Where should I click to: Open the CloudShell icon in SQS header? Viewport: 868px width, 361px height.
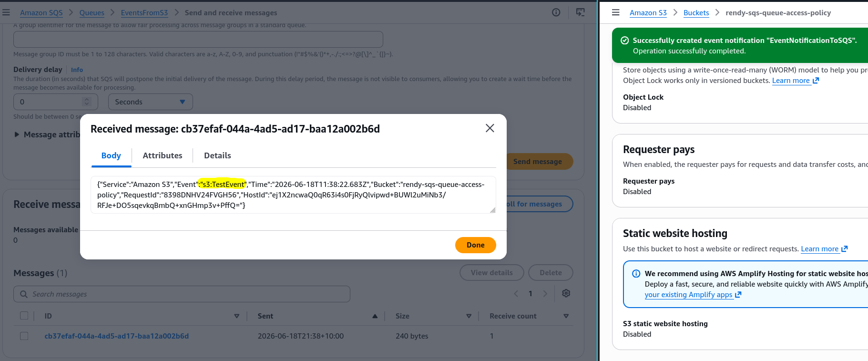(581, 12)
